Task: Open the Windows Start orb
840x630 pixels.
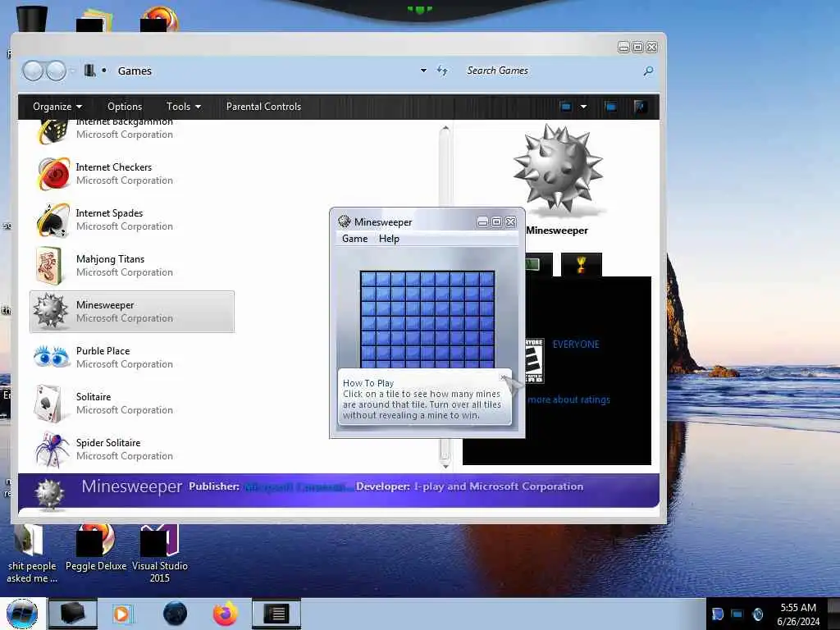Action: coord(22,614)
